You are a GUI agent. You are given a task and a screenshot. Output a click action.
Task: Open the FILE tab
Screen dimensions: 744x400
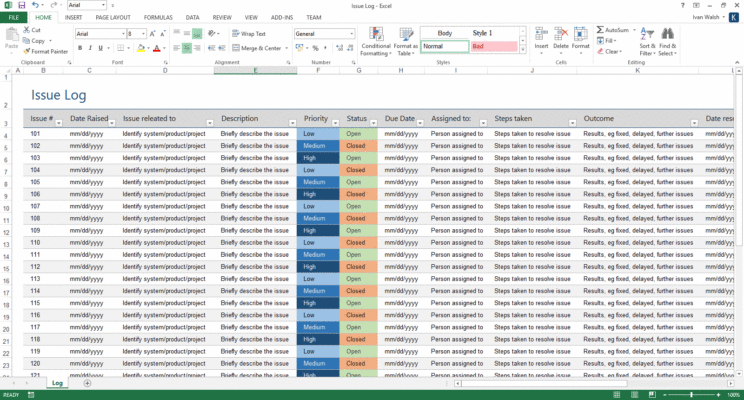14,18
